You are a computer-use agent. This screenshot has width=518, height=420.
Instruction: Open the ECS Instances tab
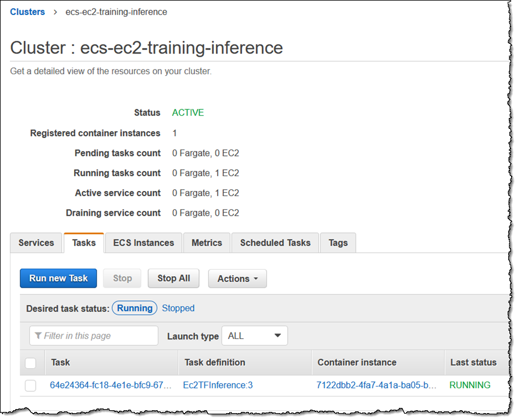pos(143,243)
